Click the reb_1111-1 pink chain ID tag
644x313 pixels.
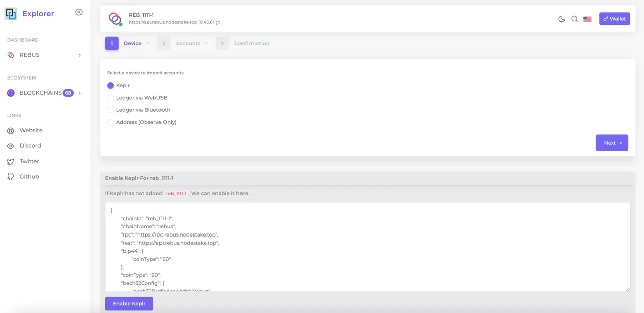point(176,193)
